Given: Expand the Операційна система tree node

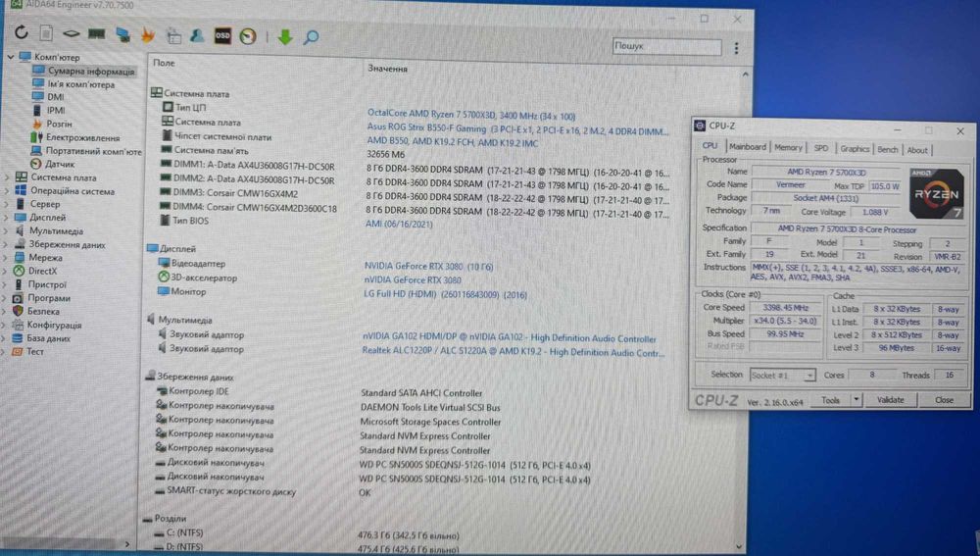Looking at the screenshot, I should 7,191.
